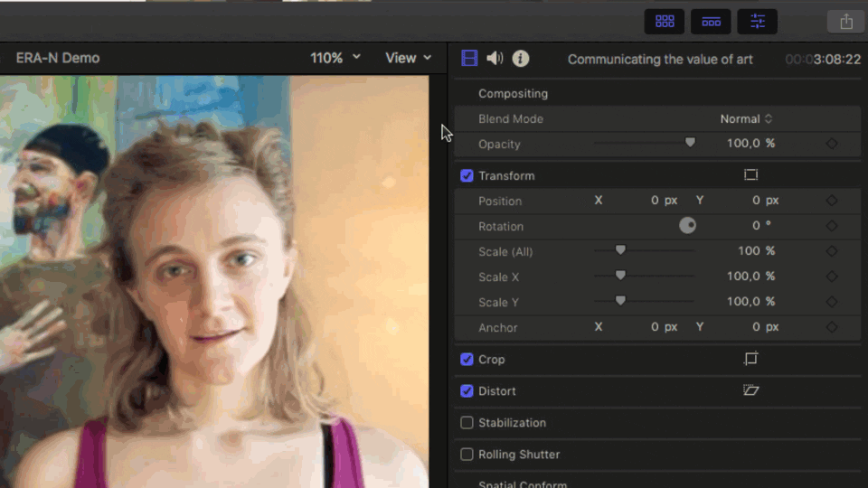Click the Position Y value field
868x488 pixels.
766,201
